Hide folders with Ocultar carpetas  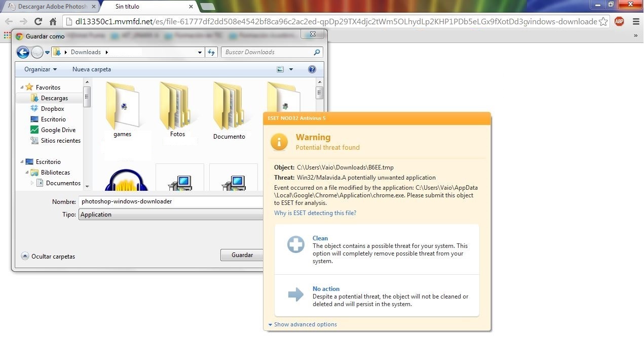48,257
